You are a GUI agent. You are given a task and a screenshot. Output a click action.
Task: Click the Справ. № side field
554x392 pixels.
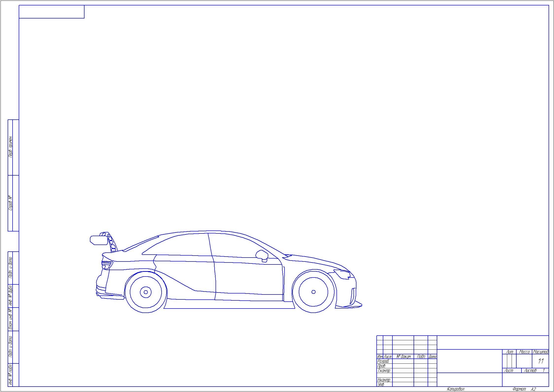pyautogui.click(x=11, y=203)
